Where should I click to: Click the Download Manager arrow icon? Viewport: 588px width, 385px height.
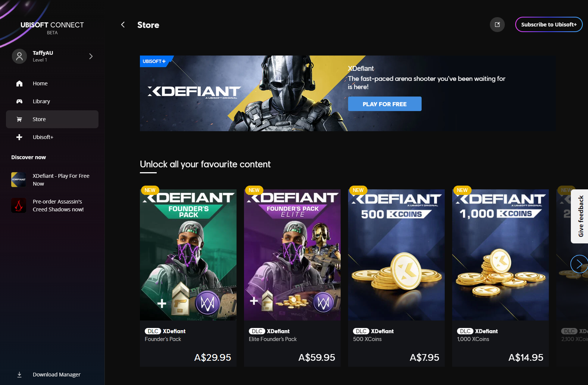click(x=19, y=375)
